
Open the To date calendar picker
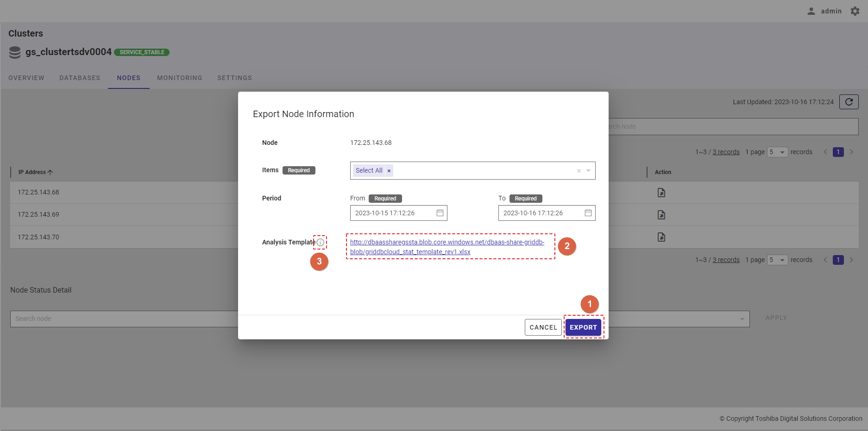588,213
